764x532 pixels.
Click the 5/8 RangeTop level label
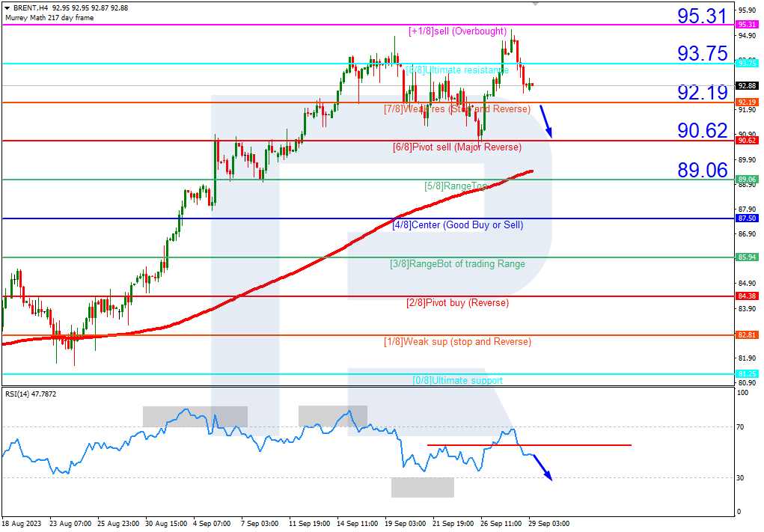[456, 186]
